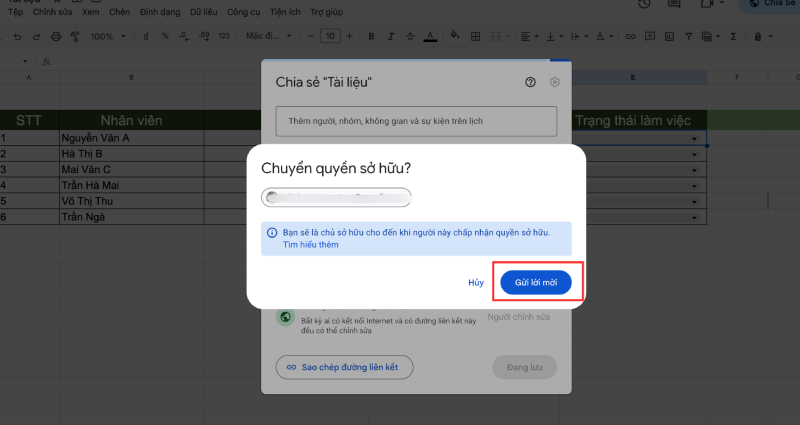Open text wrapping dropdown

(579, 36)
